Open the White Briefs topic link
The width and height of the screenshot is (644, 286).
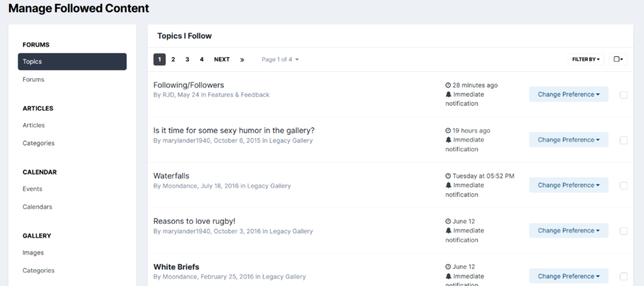pos(176,267)
